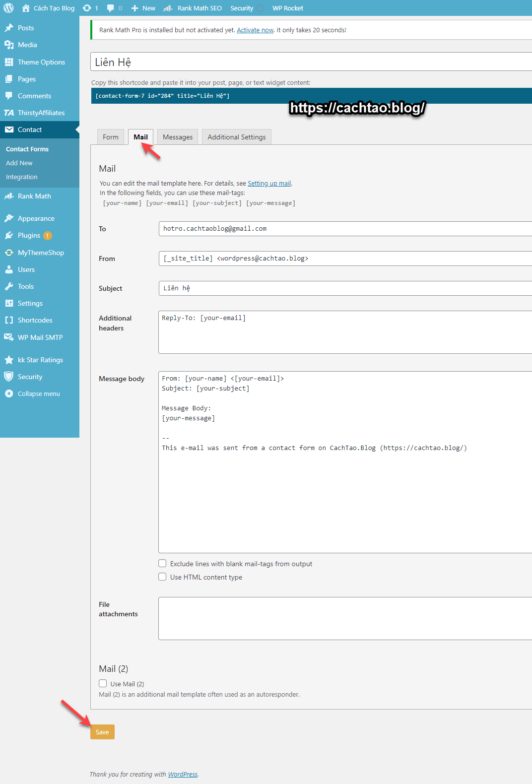
Task: Click the [your-name] mail-tag text
Action: (x=122, y=203)
